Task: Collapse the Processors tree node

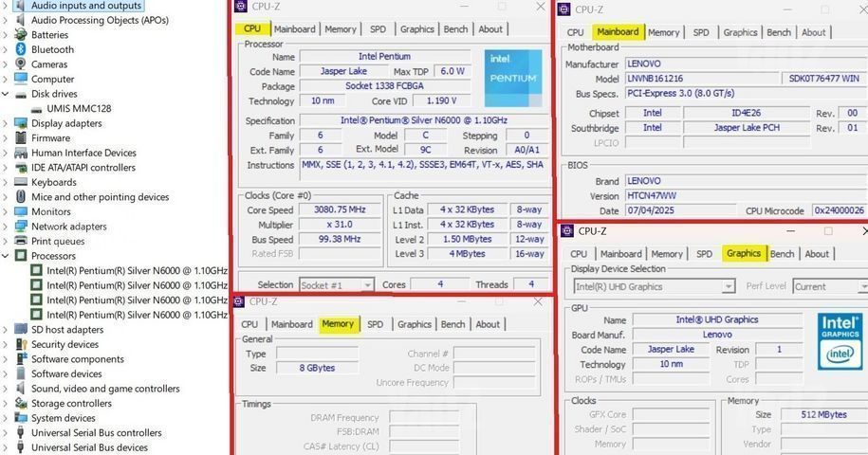Action: pos(6,255)
